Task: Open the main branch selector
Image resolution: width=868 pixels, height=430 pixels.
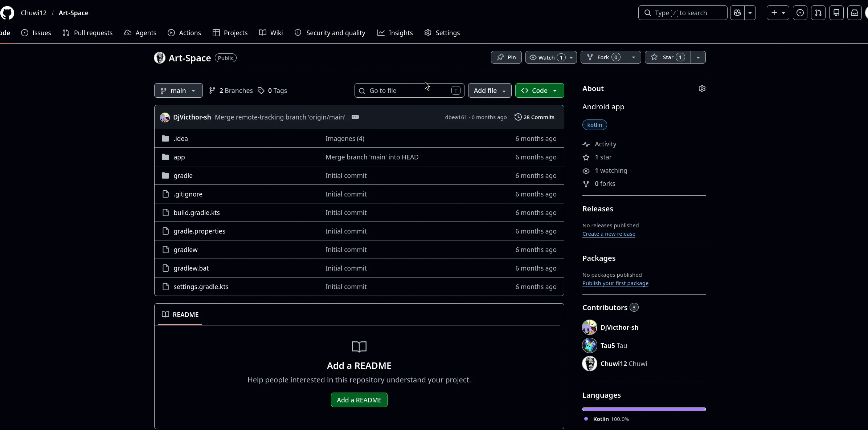Action: point(179,90)
